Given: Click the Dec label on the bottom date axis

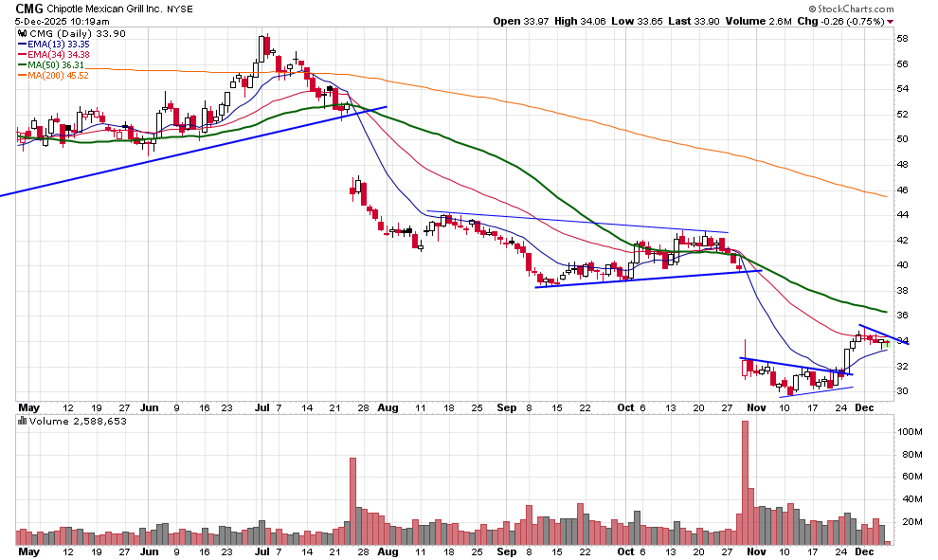Looking at the screenshot, I should coord(865,551).
